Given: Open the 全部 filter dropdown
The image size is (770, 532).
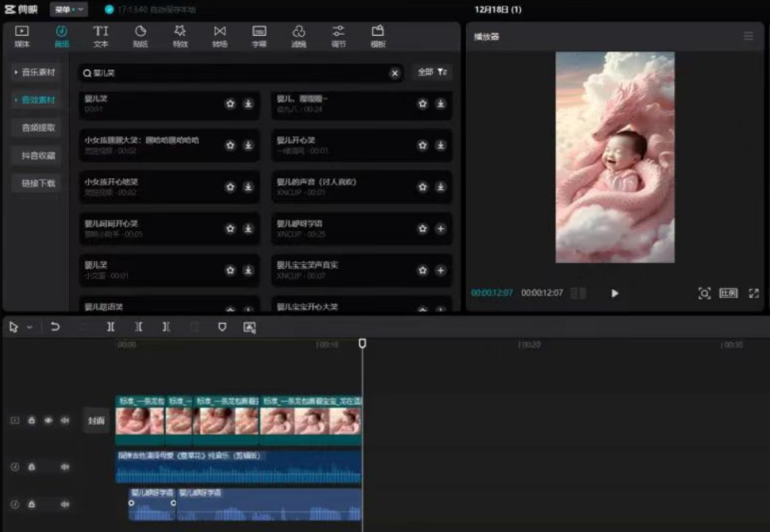Looking at the screenshot, I should pyautogui.click(x=432, y=73).
